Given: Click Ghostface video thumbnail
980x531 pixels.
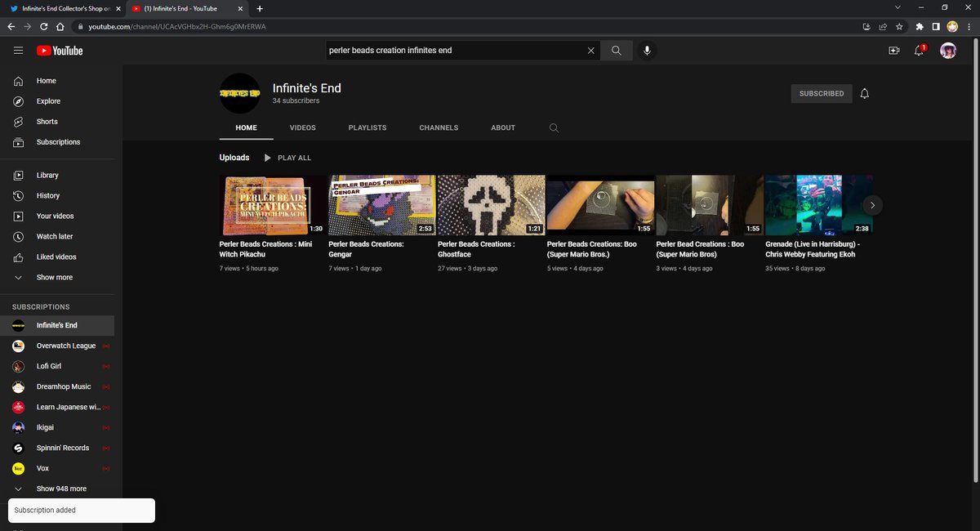Looking at the screenshot, I should tap(491, 205).
